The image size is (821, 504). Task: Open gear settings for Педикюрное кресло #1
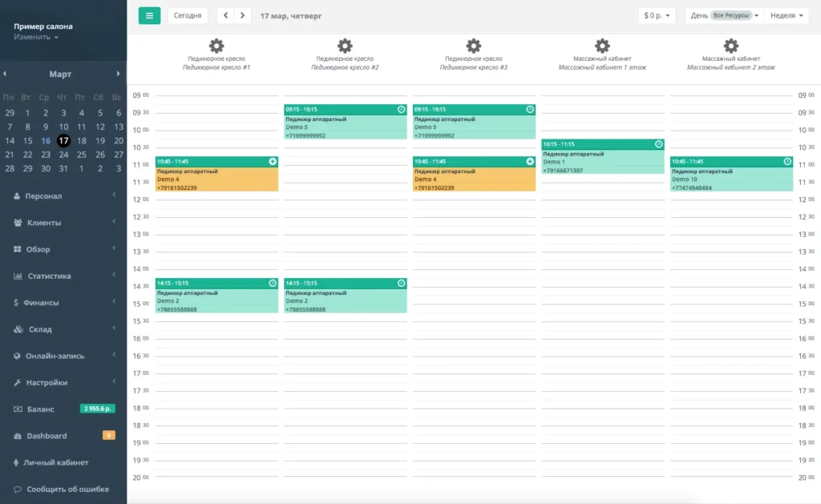coord(216,46)
